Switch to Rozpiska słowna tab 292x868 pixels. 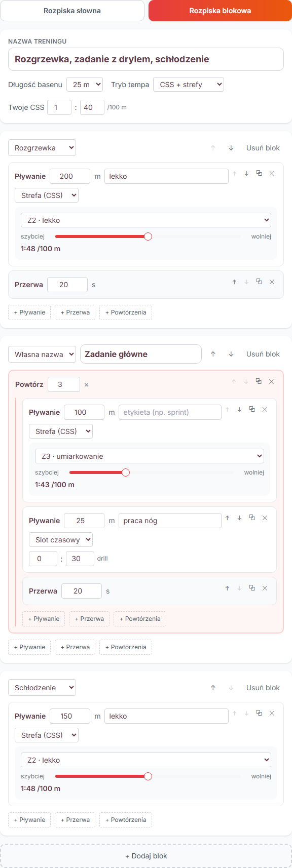72,11
